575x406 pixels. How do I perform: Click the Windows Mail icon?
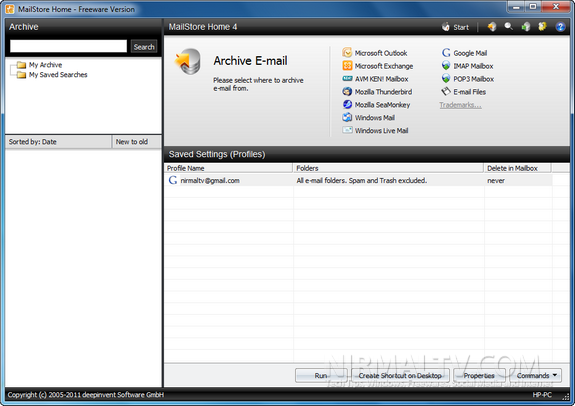coord(347,117)
